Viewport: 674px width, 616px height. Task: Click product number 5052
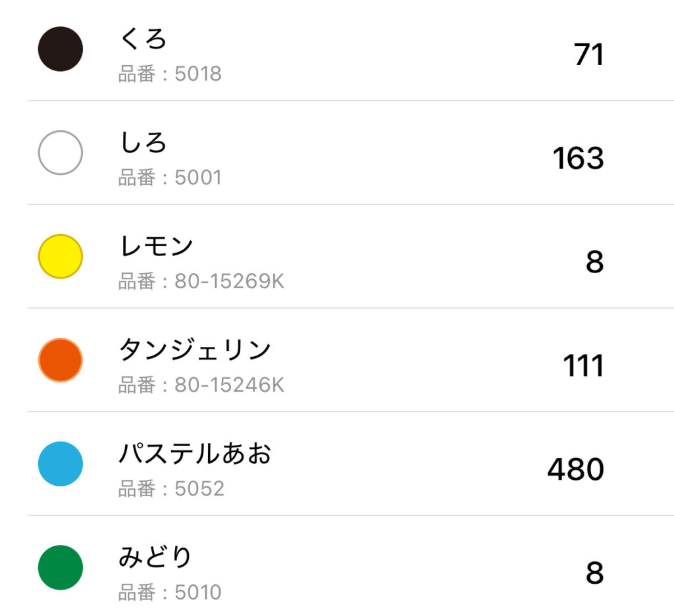click(x=199, y=489)
